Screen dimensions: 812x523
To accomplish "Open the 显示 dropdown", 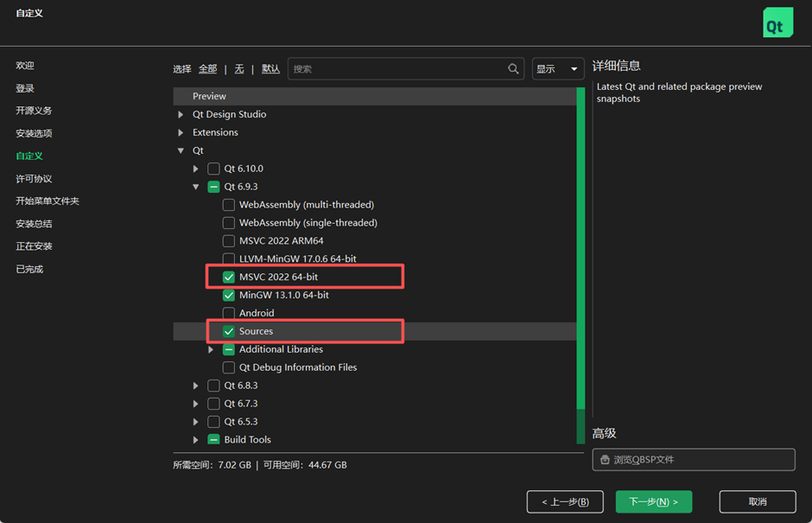I will (558, 68).
